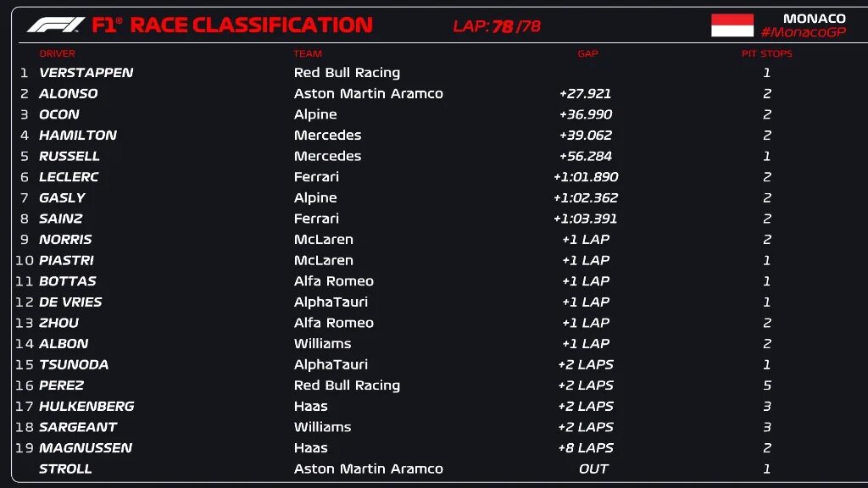Click the MONACO title text

click(814, 18)
